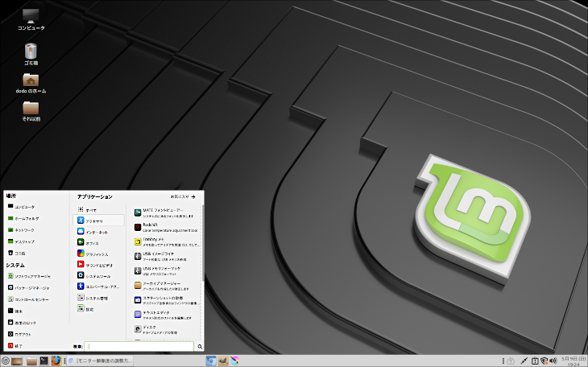
Task: Click 画面のロック to lock the screen
Action: point(22,323)
